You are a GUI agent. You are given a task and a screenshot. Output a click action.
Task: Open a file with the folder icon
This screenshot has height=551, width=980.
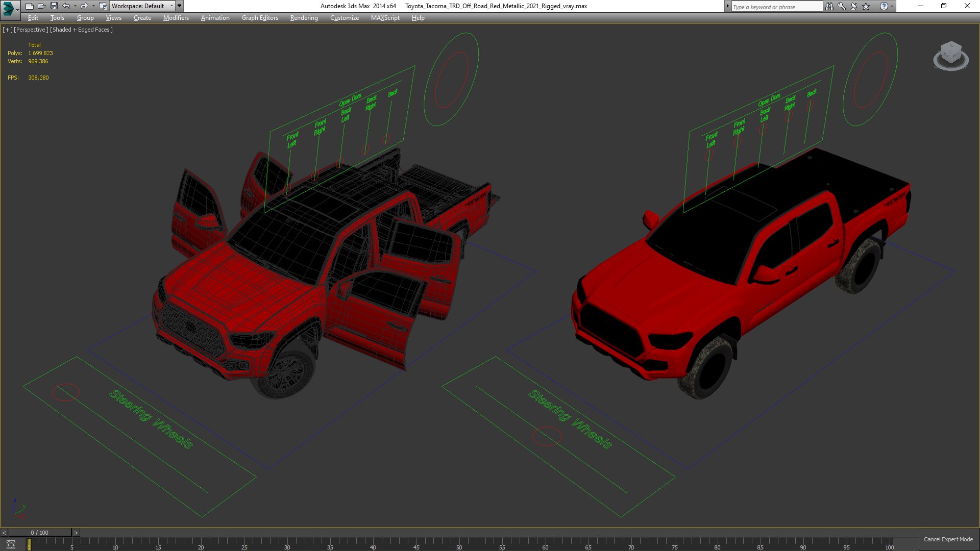coord(41,6)
